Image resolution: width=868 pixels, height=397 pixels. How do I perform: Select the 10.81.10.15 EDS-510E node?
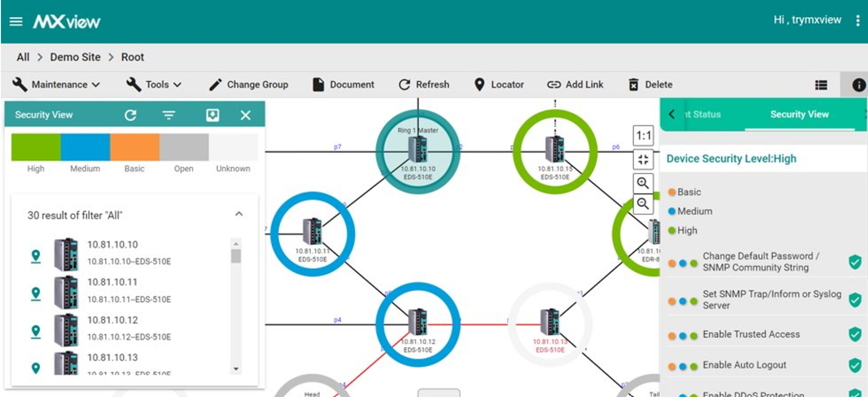coord(555,151)
